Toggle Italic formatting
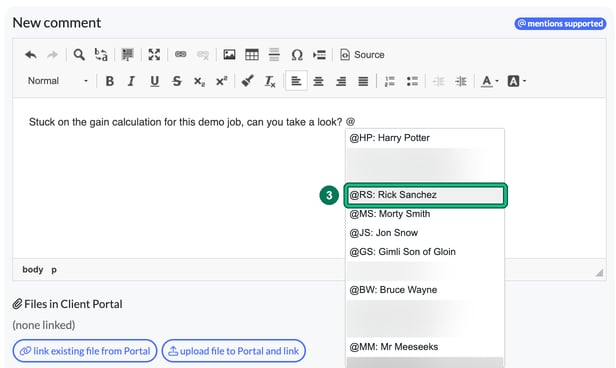The height and width of the screenshot is (368, 616). pyautogui.click(x=131, y=81)
